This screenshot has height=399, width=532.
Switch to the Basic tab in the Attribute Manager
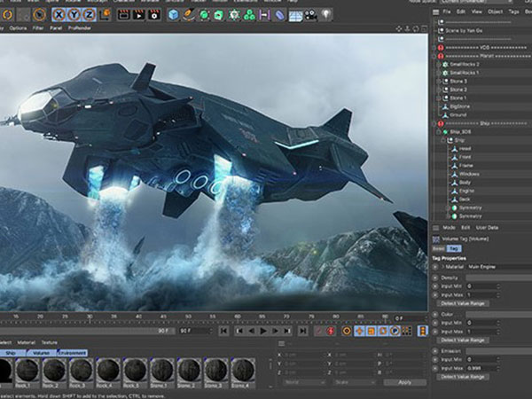tap(438, 248)
